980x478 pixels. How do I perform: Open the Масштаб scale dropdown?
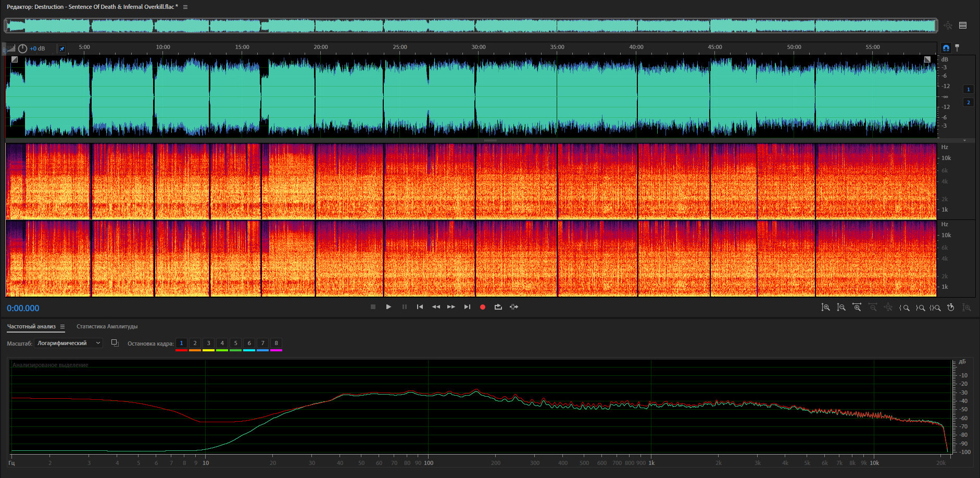69,343
